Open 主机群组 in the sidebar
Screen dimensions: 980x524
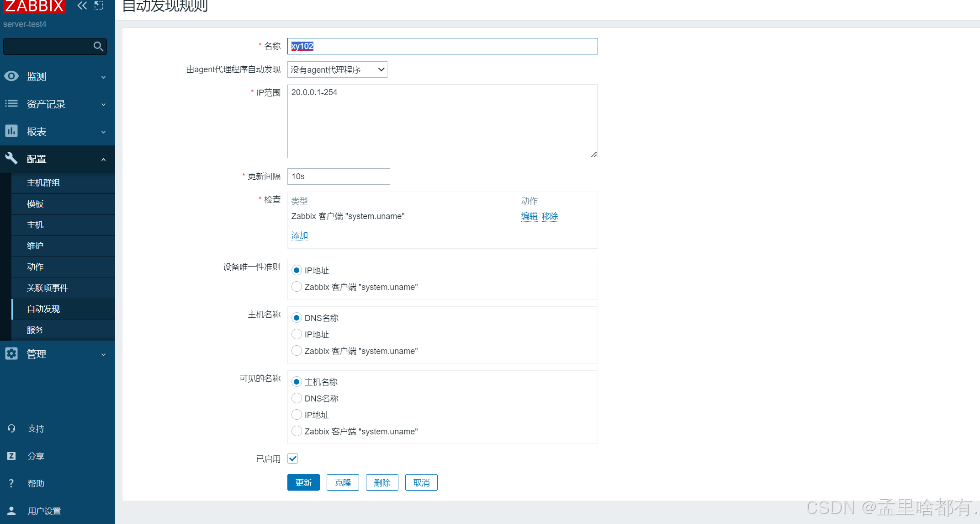coord(43,182)
